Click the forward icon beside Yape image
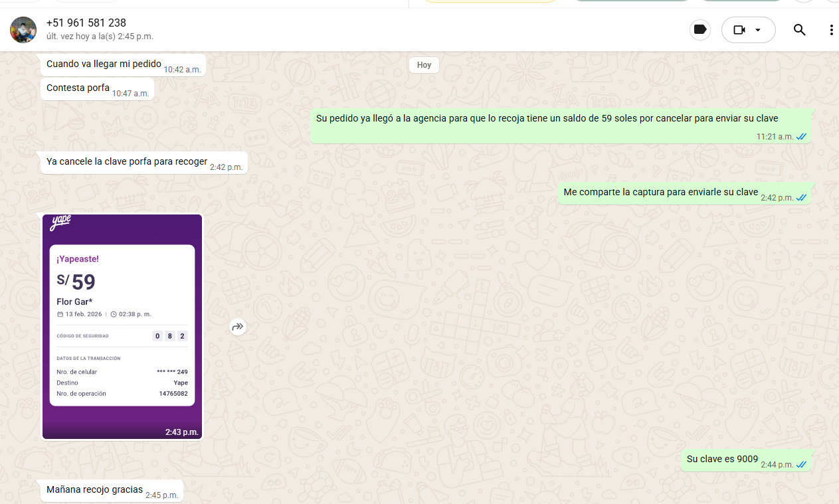839x504 pixels. [x=238, y=327]
